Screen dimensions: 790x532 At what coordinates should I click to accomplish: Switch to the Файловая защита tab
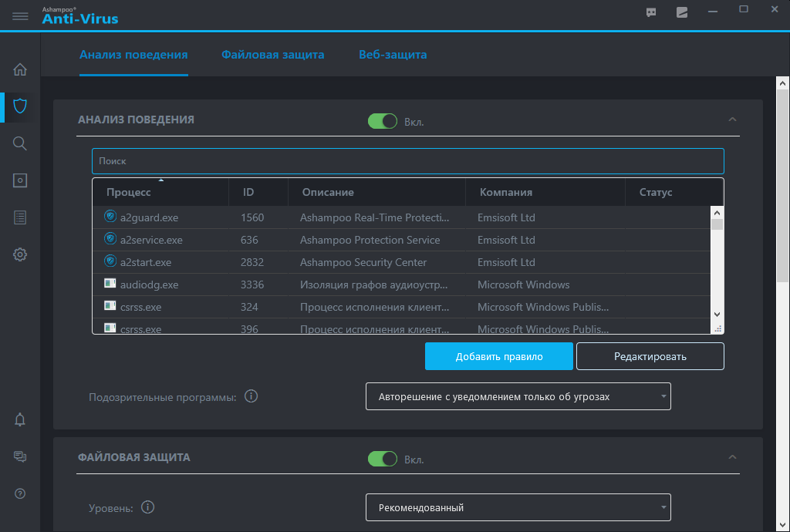pyautogui.click(x=272, y=55)
